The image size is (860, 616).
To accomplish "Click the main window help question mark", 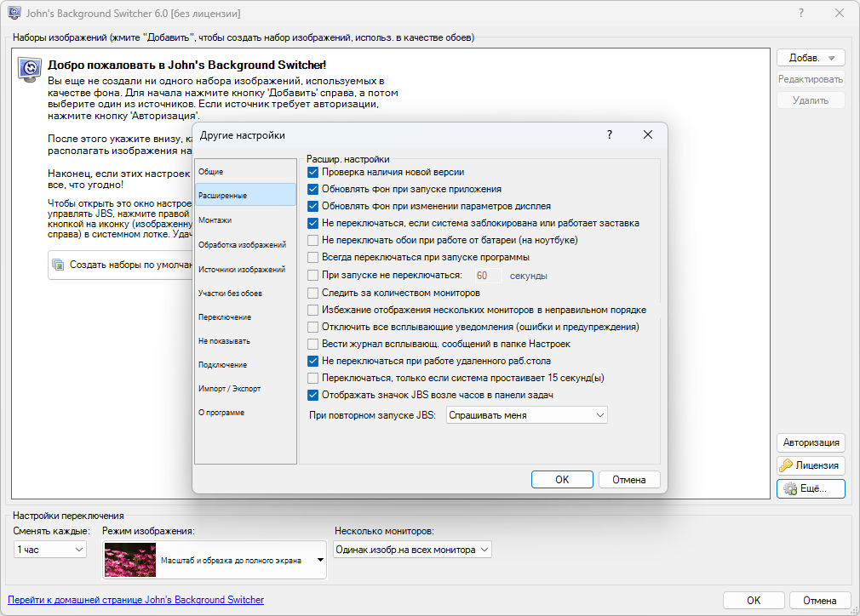I will point(801,14).
